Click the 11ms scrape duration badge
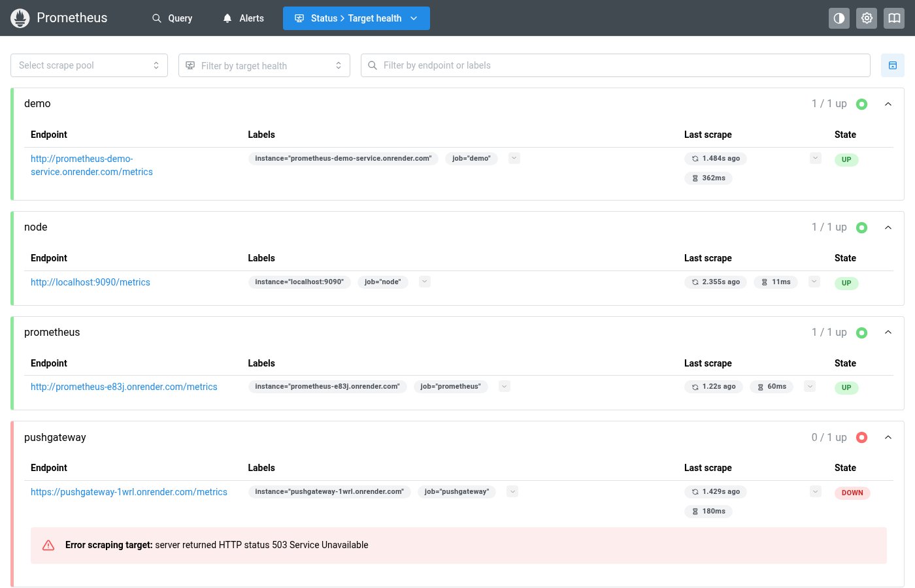Screen dimensions: 915x588 coord(776,282)
